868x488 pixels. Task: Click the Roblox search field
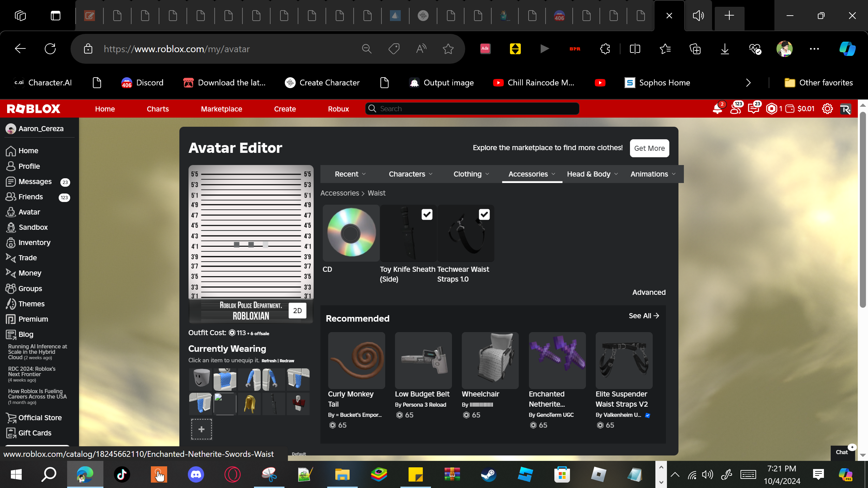click(472, 108)
